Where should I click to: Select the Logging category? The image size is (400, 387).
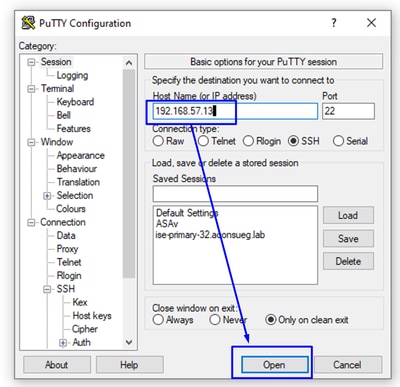pos(72,75)
